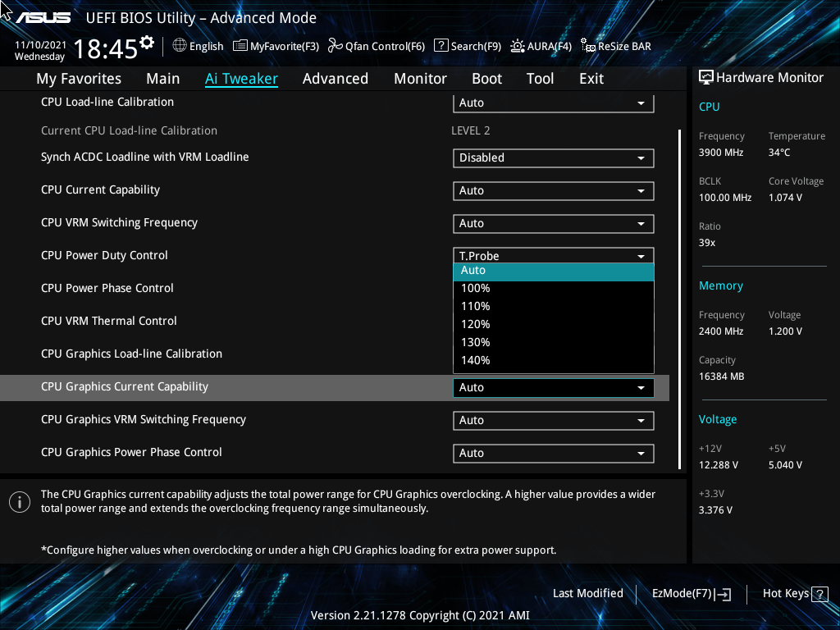The width and height of the screenshot is (840, 630).
Task: Go to My Favorites tab
Action: (x=79, y=79)
